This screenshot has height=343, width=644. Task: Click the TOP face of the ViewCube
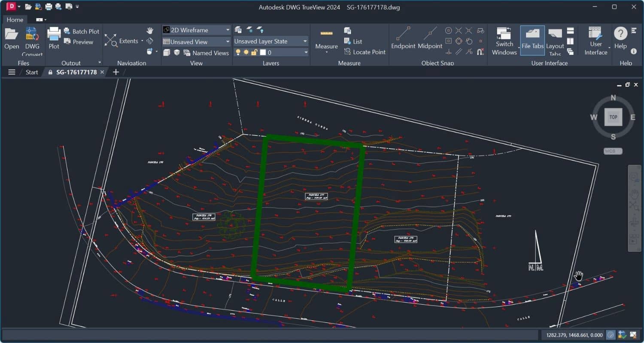point(613,117)
